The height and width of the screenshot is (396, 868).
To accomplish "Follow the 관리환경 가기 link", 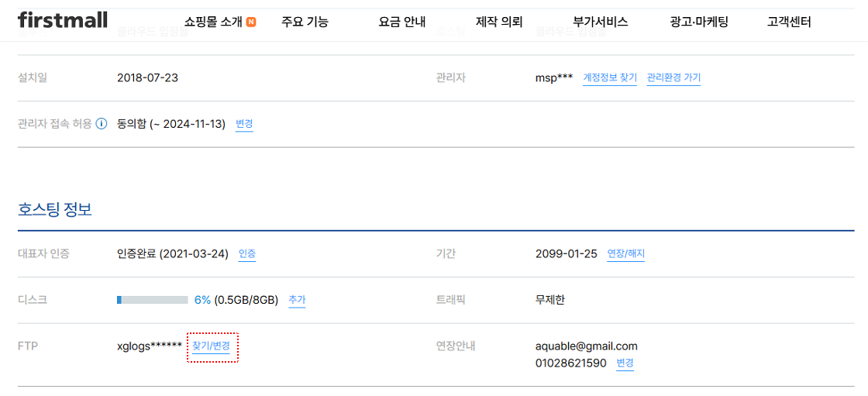I will 673,77.
